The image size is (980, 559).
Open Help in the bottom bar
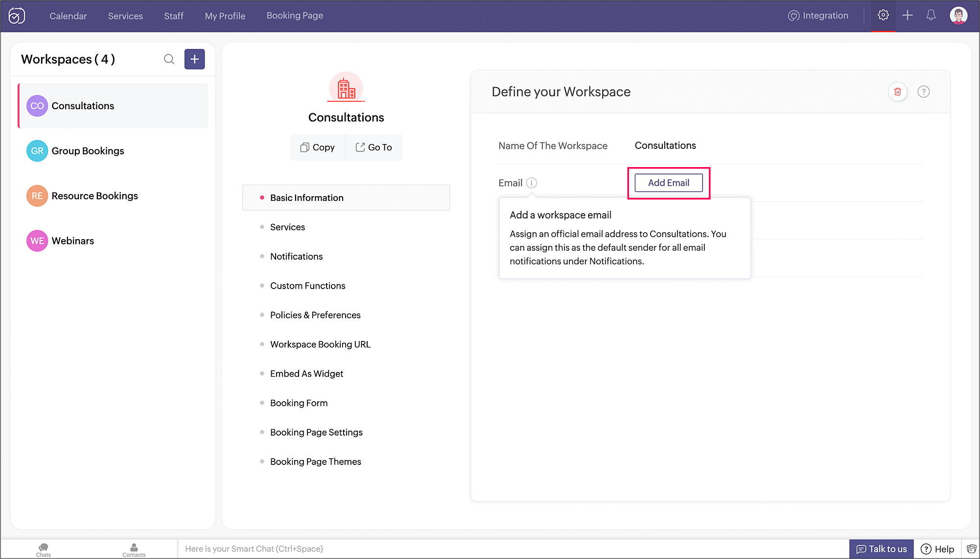(937, 549)
